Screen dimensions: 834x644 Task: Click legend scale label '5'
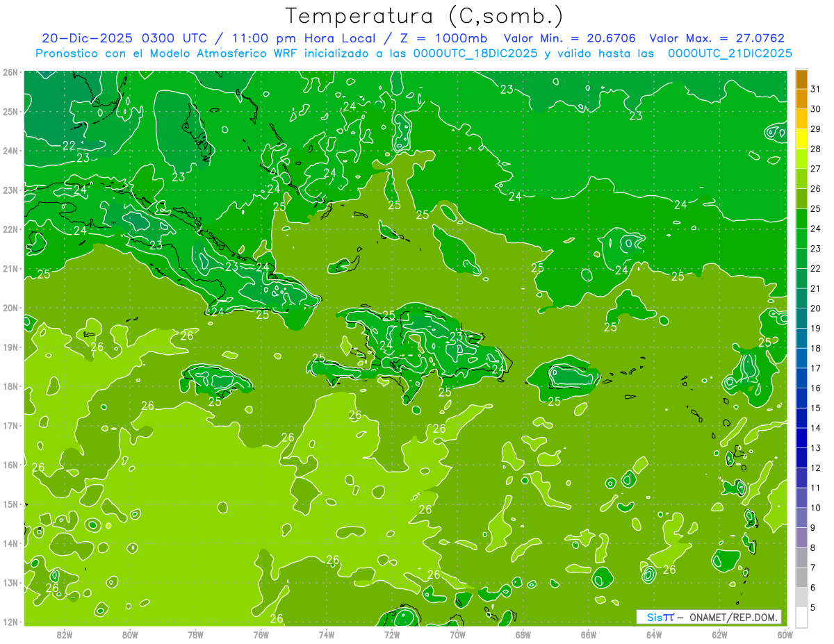[813, 607]
